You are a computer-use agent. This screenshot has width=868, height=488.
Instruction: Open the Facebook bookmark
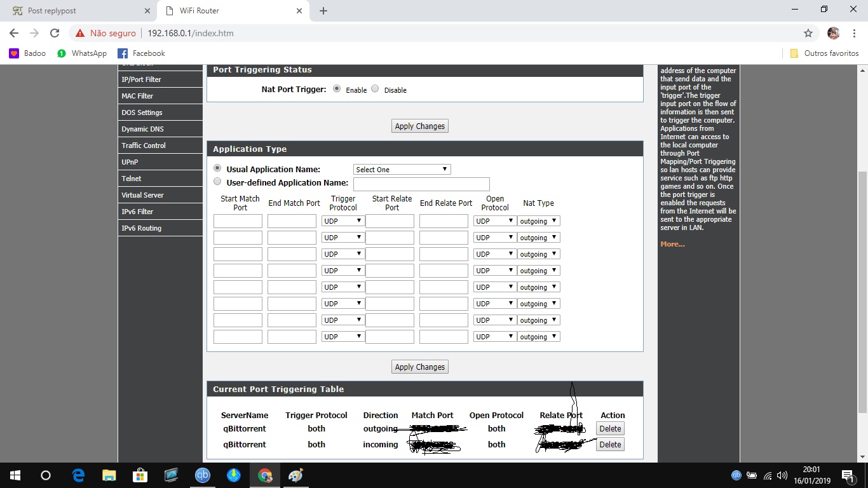[x=141, y=53]
